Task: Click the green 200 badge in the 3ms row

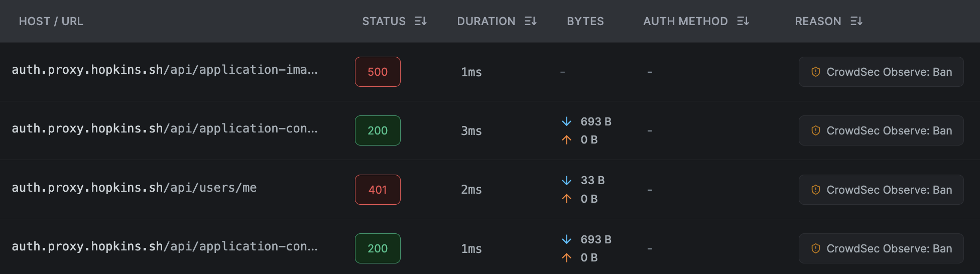Action: pos(378,130)
